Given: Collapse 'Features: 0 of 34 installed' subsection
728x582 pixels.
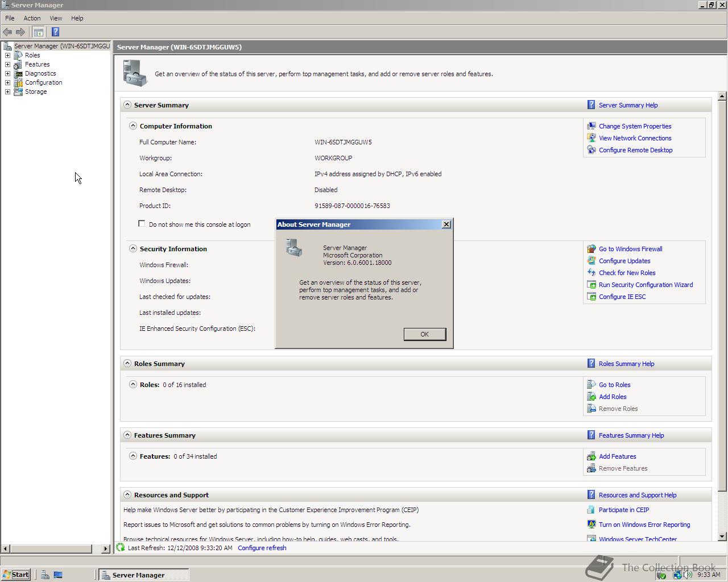Looking at the screenshot, I should [x=133, y=456].
